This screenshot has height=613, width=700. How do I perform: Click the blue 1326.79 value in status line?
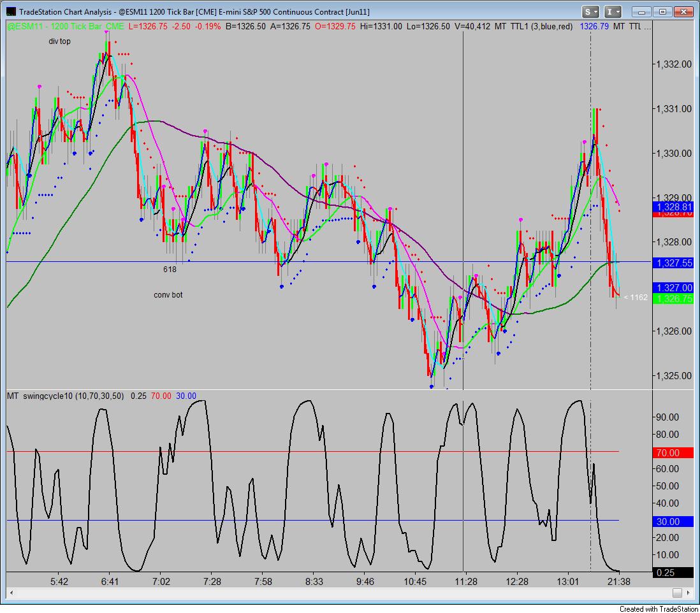594,26
